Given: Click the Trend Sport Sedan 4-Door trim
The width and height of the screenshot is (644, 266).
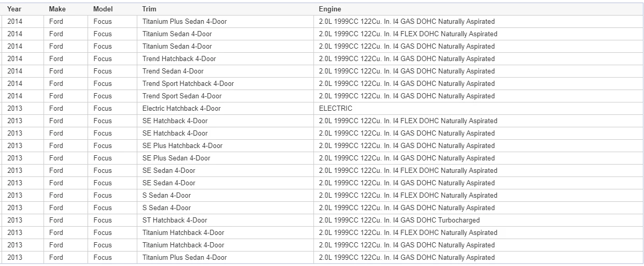Looking at the screenshot, I should tap(182, 96).
